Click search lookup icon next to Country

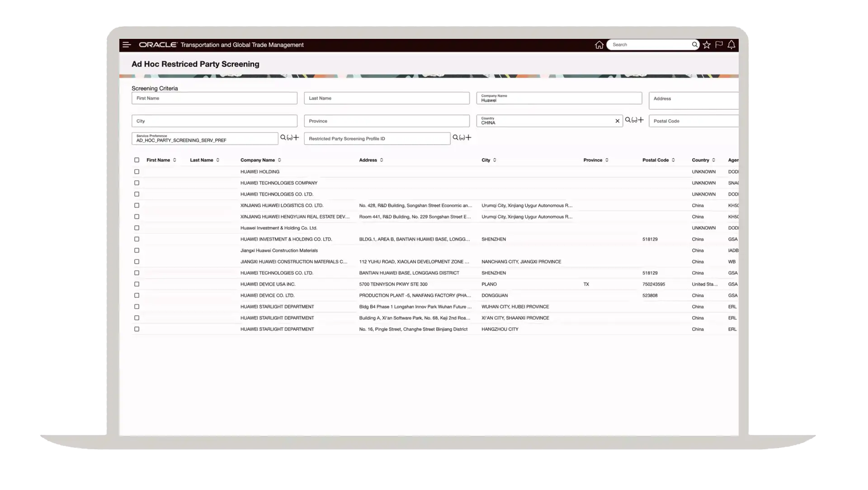tap(627, 120)
